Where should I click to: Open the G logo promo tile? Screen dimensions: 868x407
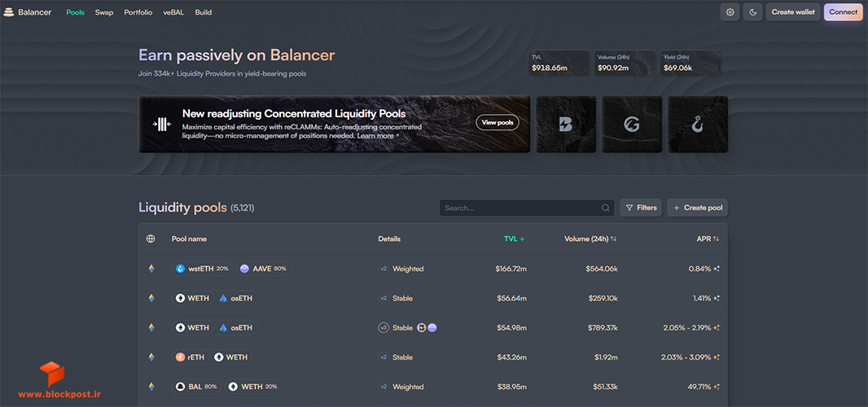(x=632, y=124)
